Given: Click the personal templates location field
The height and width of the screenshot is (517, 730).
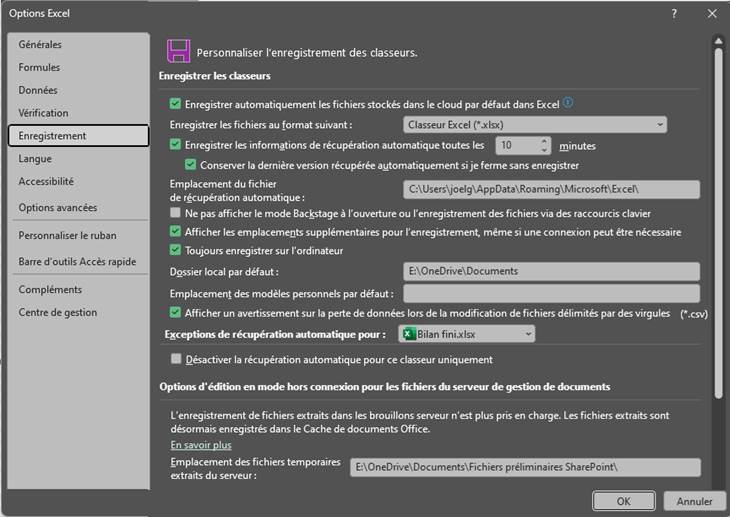Looking at the screenshot, I should [551, 293].
